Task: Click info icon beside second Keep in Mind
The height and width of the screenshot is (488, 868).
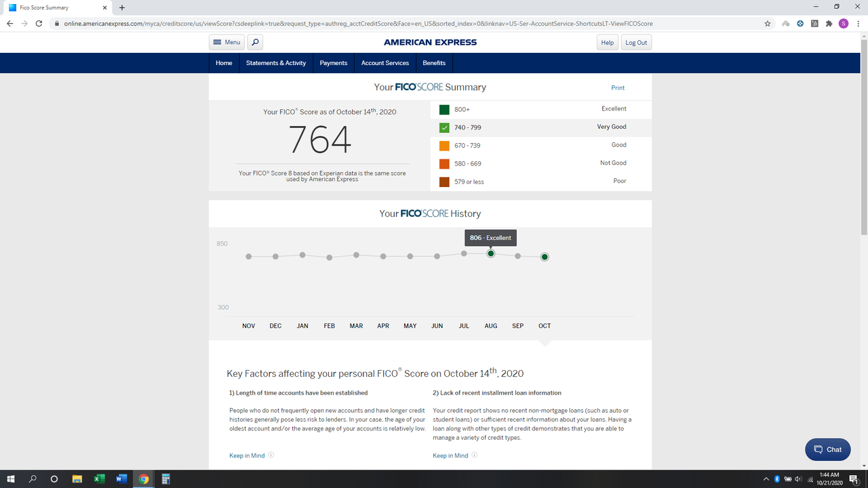Action: click(475, 455)
